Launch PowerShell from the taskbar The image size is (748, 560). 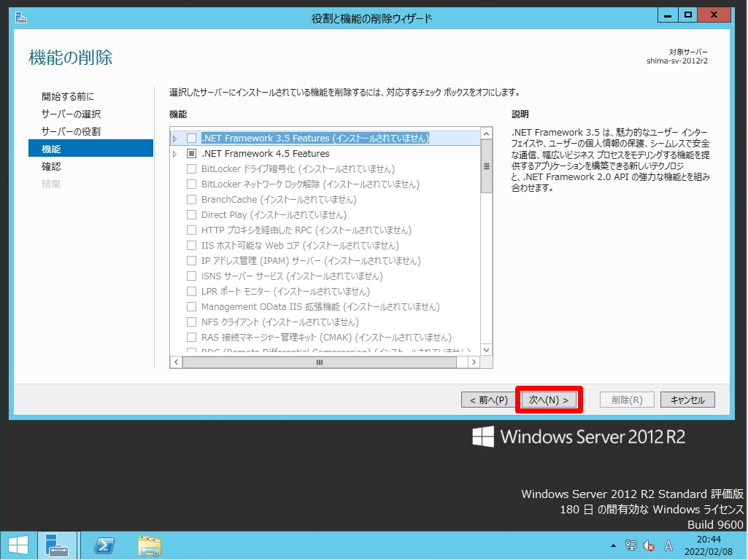tap(104, 545)
